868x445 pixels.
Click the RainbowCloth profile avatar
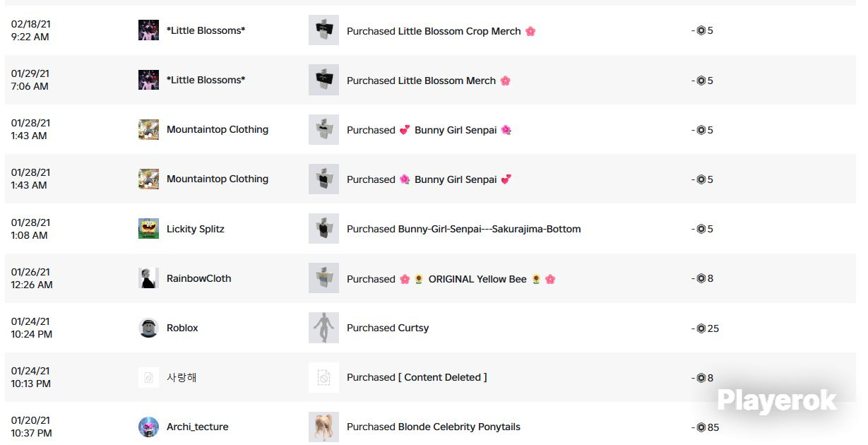[148, 278]
